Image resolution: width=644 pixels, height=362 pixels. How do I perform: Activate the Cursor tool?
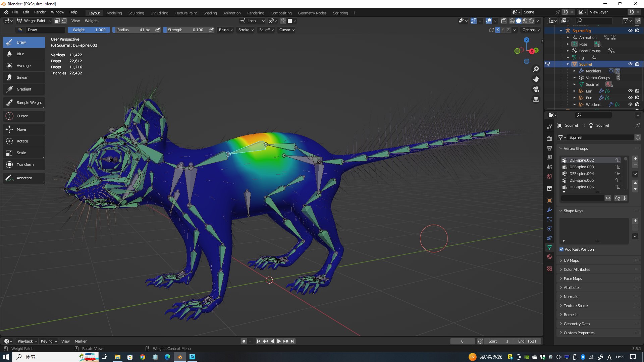pos(24,116)
